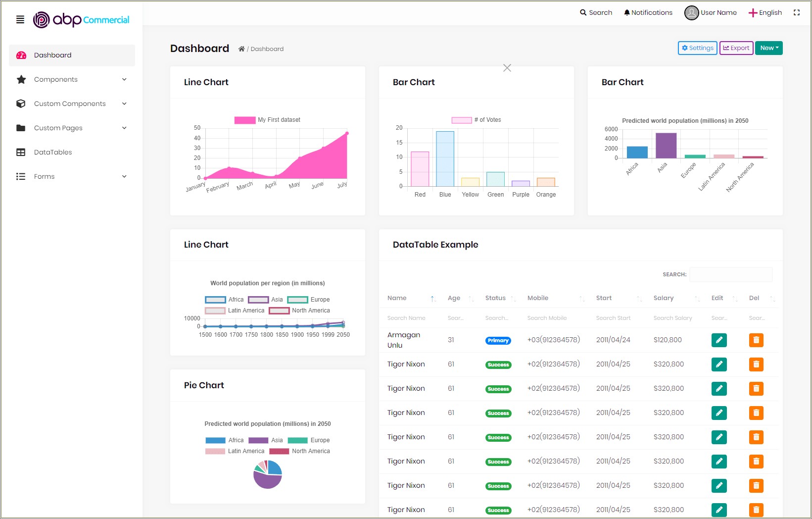Expand the Forms sidebar chevron
Screen dimensions: 812x519
[x=124, y=177]
